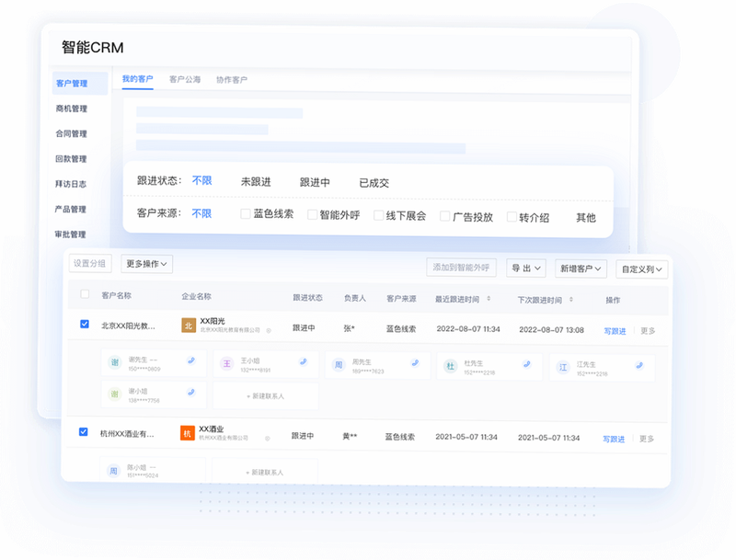Switch to the 协作客户 tab

pyautogui.click(x=232, y=80)
